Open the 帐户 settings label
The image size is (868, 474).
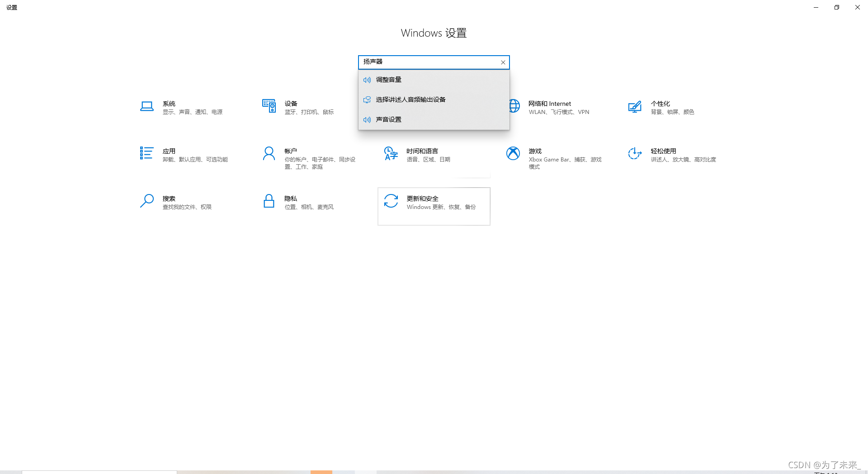click(x=291, y=151)
